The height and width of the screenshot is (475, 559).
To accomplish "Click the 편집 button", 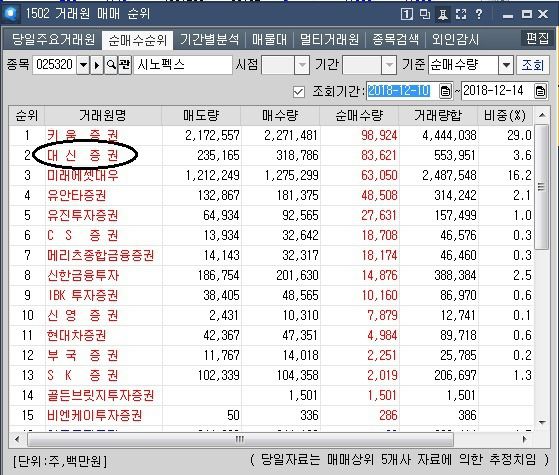I will tap(537, 38).
